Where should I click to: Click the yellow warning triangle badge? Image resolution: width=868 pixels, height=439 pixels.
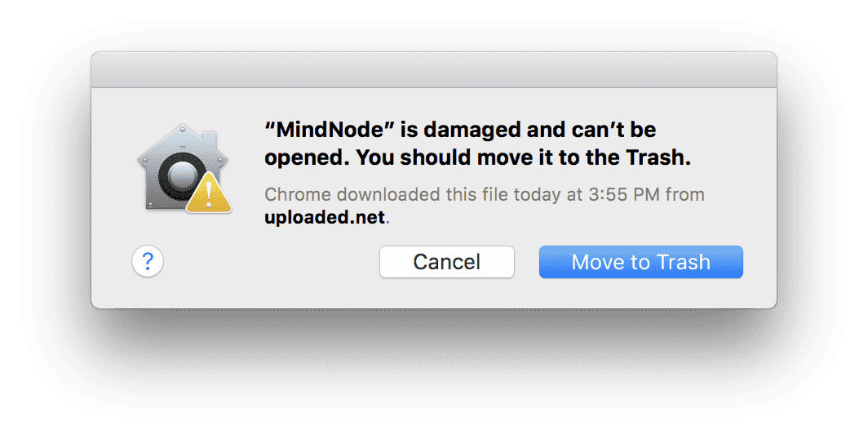209,193
